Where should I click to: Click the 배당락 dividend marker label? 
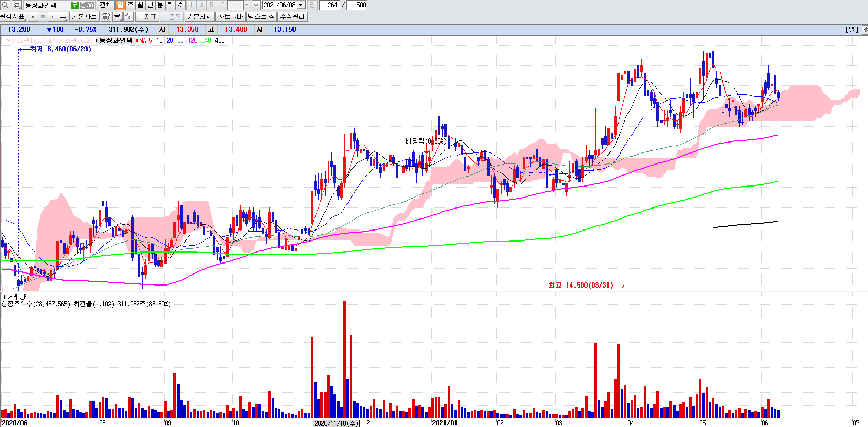pos(426,141)
